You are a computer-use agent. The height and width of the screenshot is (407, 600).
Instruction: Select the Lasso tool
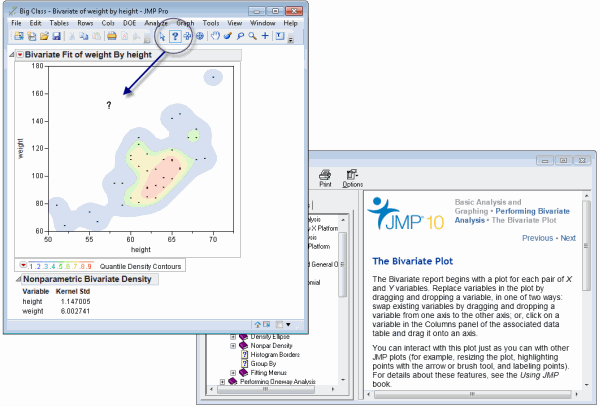coord(240,36)
